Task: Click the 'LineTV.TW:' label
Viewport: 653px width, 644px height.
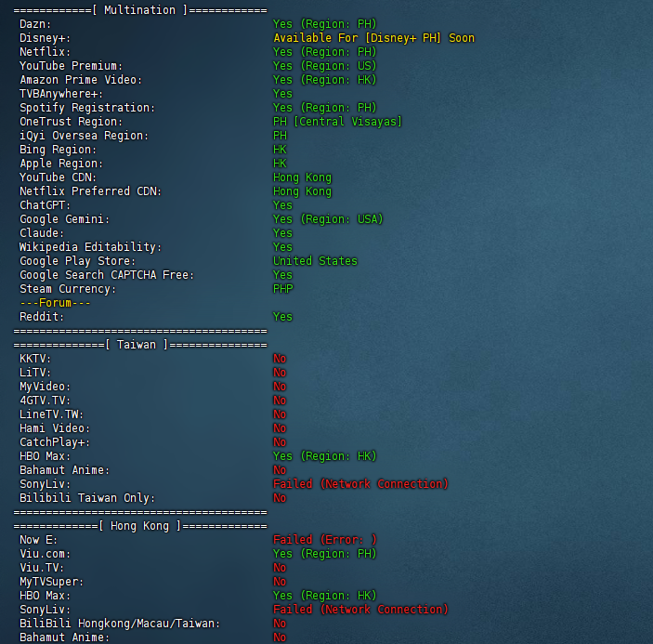Action: pos(52,414)
